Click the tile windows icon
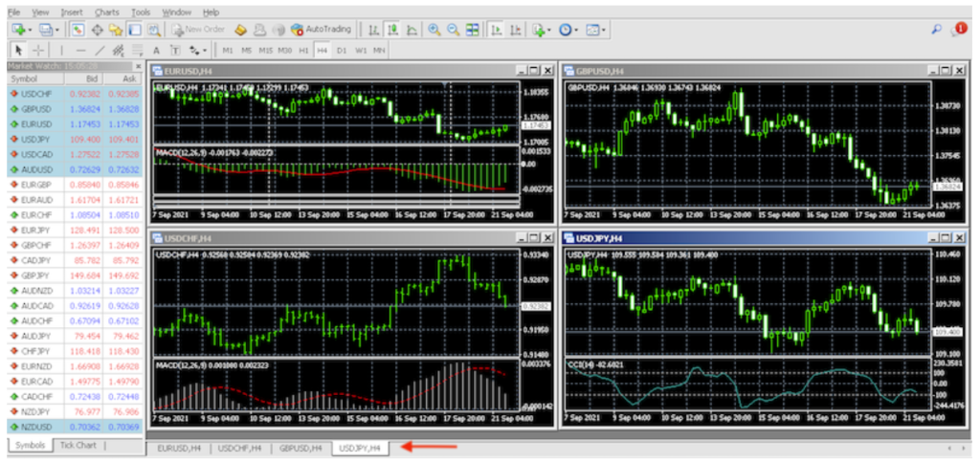The height and width of the screenshot is (463, 980). [x=472, y=30]
